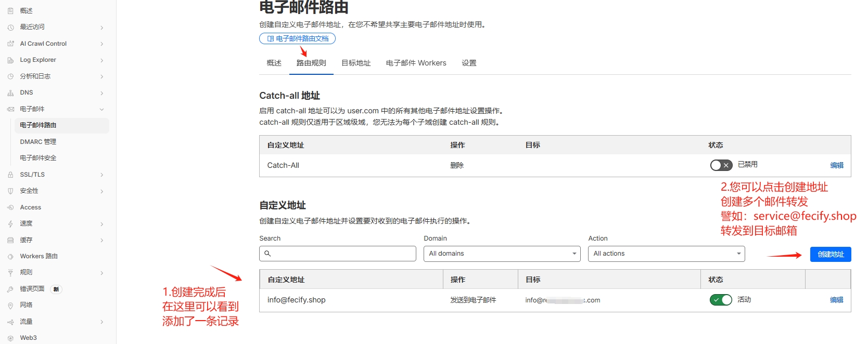Enable the Catch-All address toggle
Image resolution: width=868 pixels, height=344 pixels.
[x=721, y=165]
